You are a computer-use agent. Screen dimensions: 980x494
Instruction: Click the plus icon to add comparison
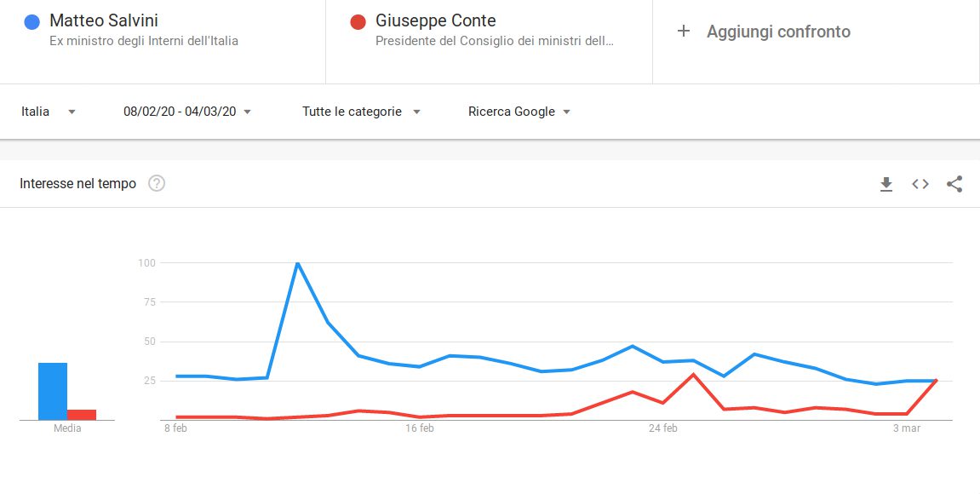(x=683, y=32)
